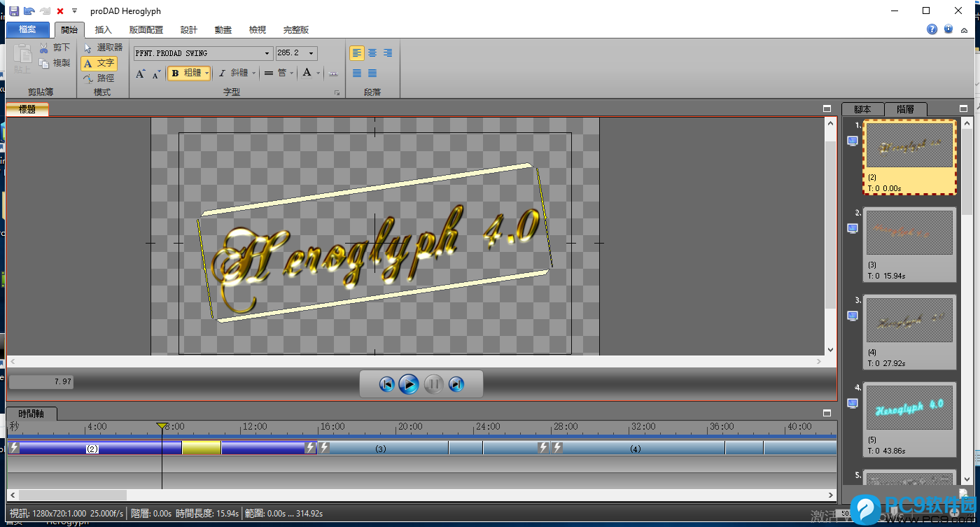This screenshot has height=527, width=980.
Task: Expand the 粗體 bold dropdown arrow
Action: tap(207, 73)
